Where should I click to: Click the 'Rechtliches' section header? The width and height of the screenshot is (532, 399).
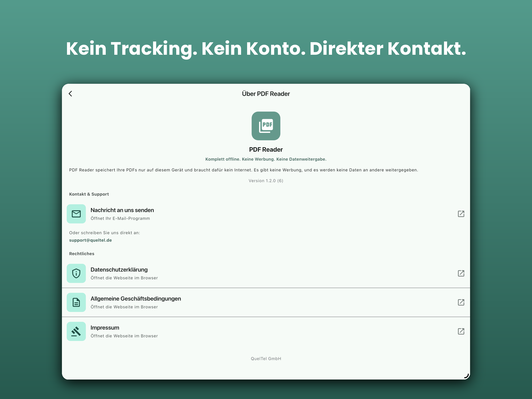coord(82,254)
